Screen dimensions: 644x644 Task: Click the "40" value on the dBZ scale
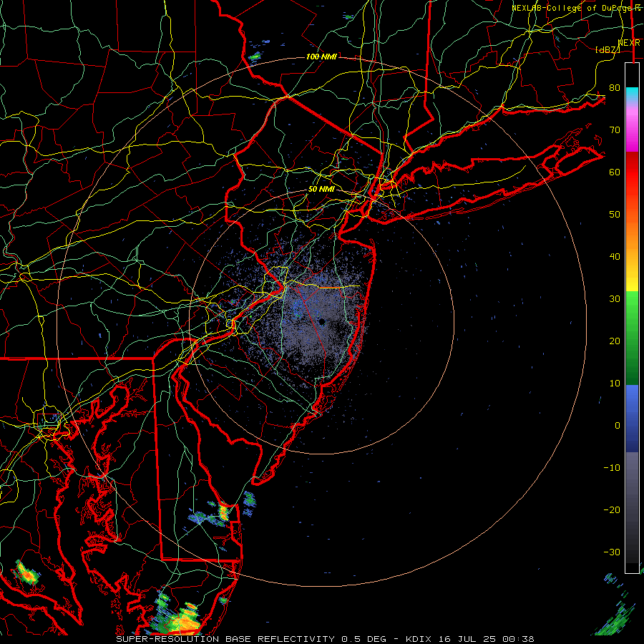615,257
